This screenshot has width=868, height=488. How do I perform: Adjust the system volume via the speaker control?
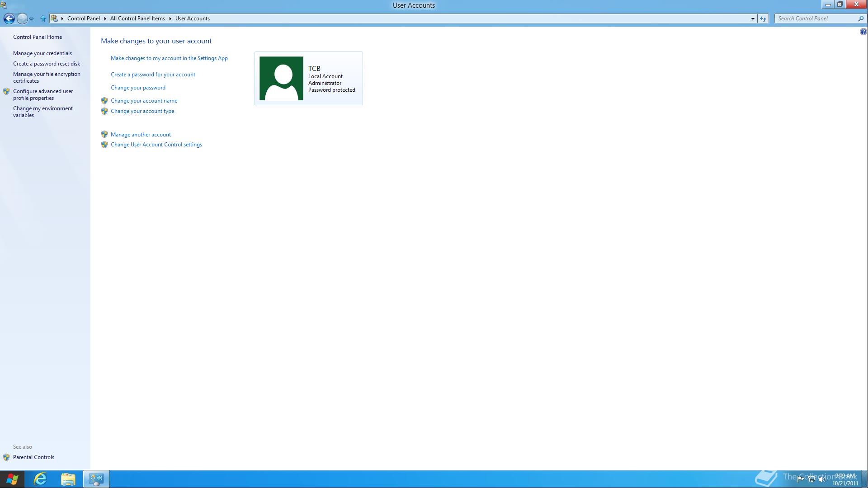[822, 479]
